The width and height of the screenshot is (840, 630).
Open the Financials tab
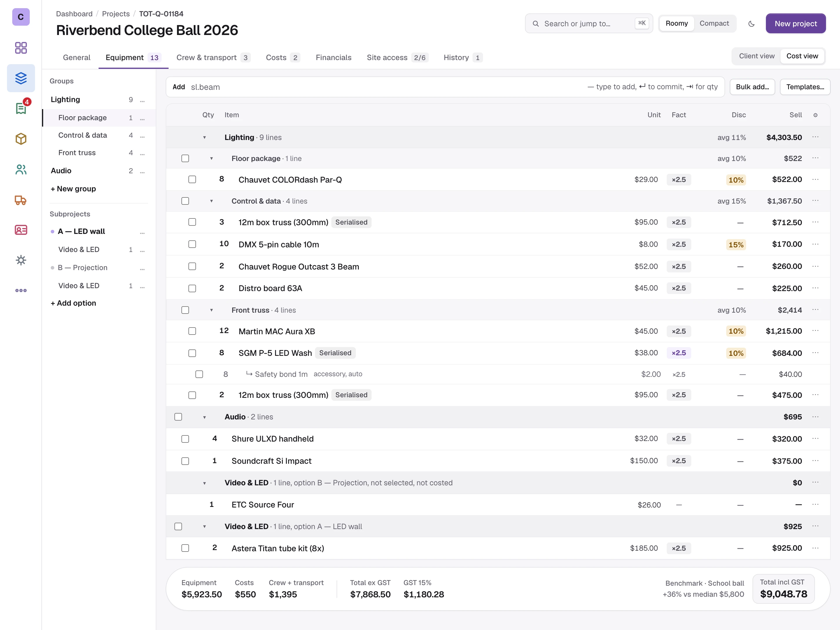[333, 57]
